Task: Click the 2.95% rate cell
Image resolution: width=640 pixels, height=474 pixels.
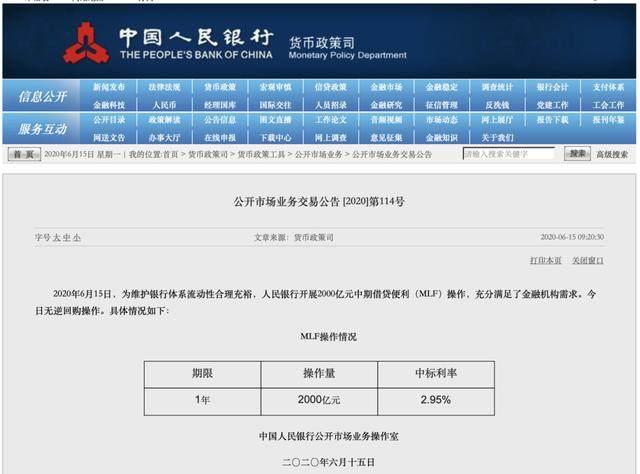Action: point(436,400)
